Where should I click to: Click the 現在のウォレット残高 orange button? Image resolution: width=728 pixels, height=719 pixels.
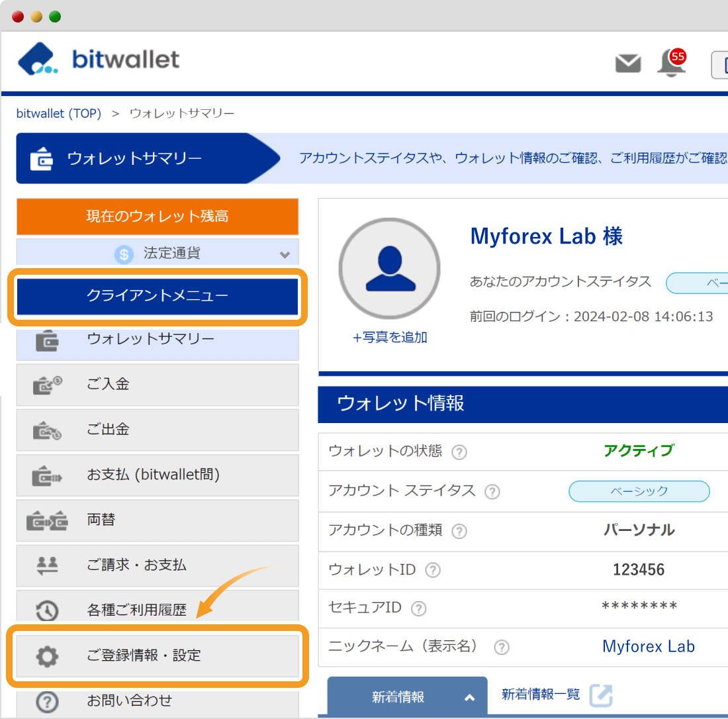point(158,216)
